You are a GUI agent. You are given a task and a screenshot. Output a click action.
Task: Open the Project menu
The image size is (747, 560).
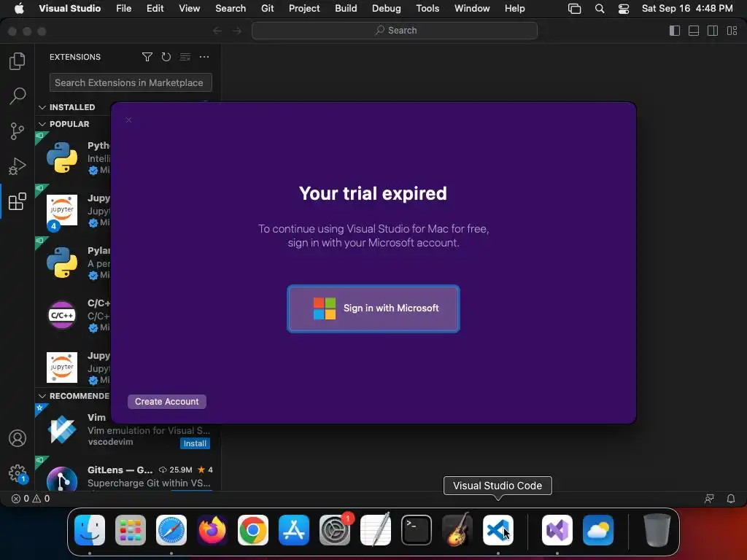coord(304,8)
